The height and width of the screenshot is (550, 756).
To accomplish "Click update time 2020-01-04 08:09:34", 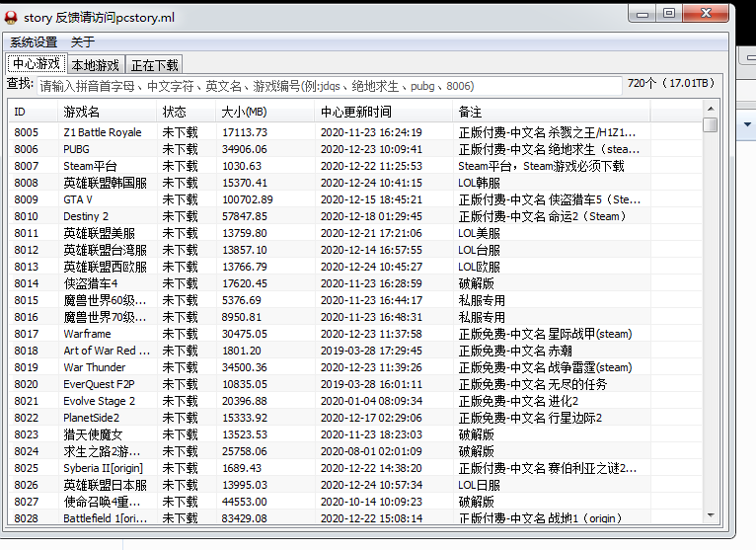I will 371,401.
